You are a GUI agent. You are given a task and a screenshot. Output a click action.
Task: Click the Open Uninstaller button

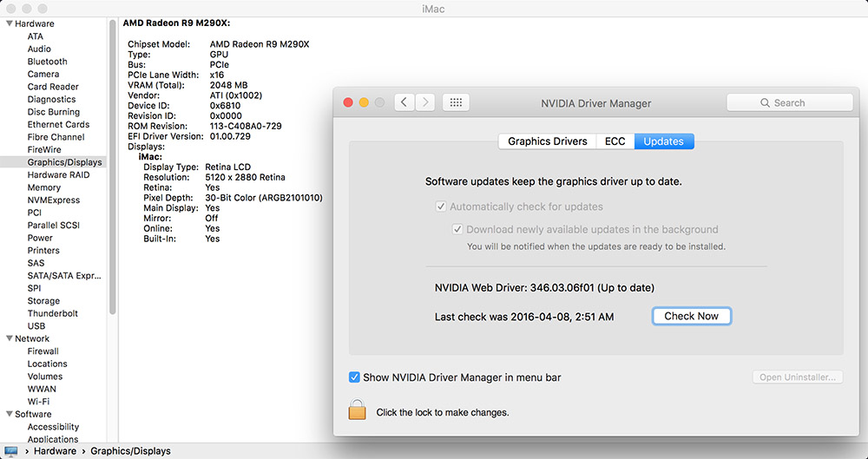798,377
